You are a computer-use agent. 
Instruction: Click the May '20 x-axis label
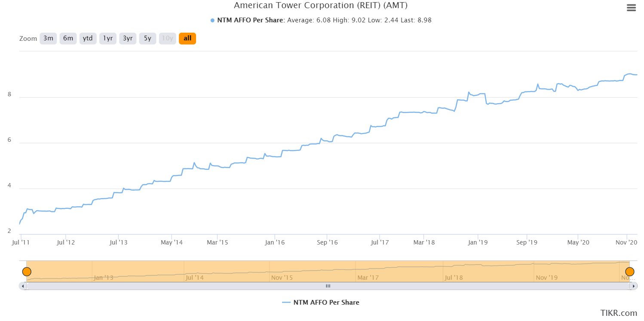(579, 242)
